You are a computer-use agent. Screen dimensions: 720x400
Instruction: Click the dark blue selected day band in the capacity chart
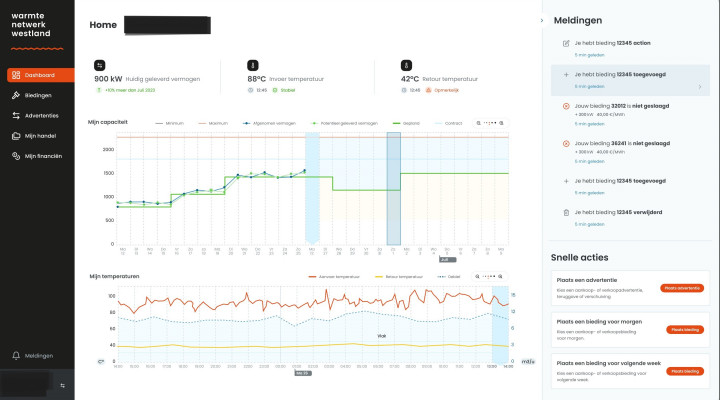click(394, 189)
